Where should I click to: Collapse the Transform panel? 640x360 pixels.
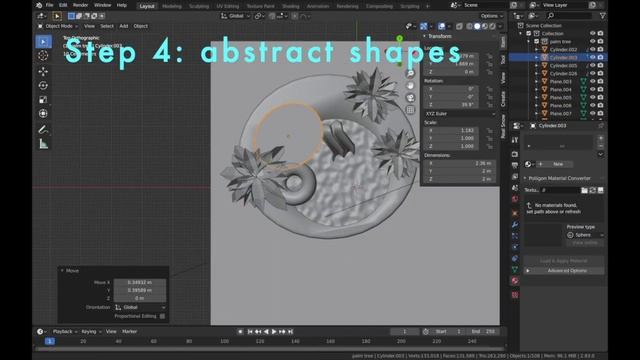tap(424, 36)
